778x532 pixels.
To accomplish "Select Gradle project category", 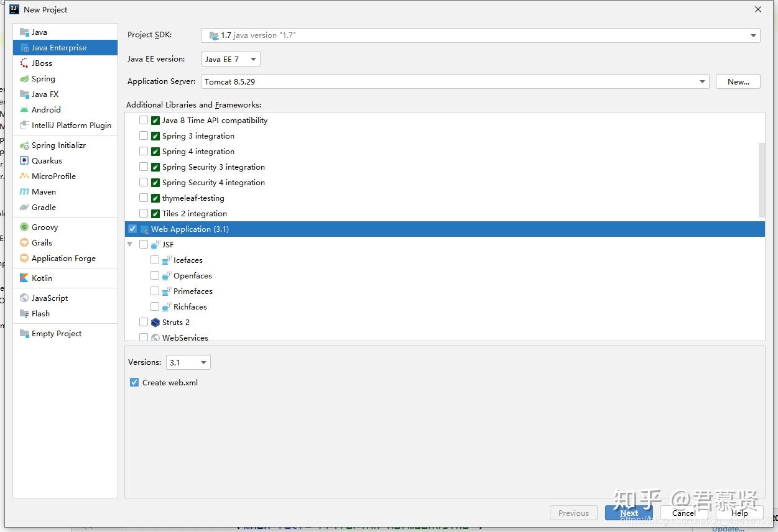I will pyautogui.click(x=65, y=208).
